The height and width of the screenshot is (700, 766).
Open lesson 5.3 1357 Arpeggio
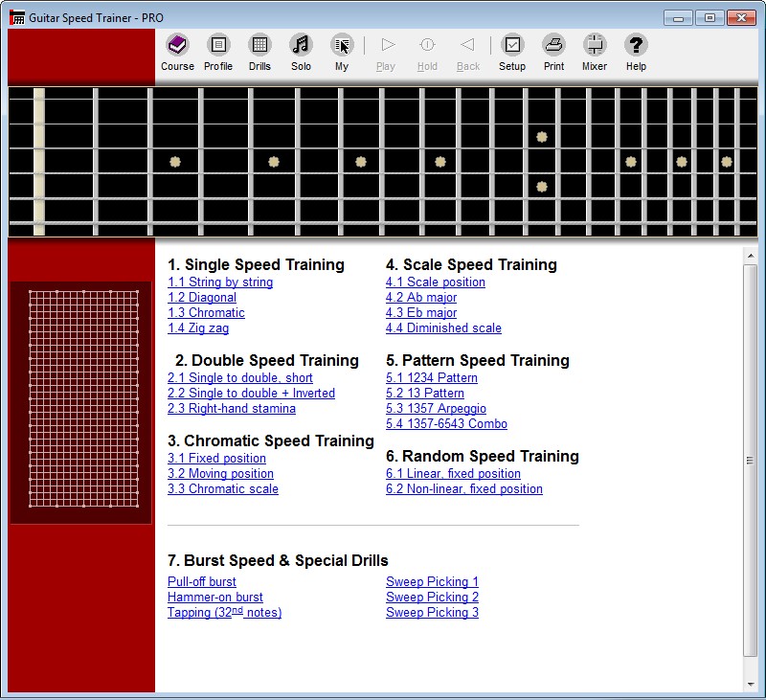[x=436, y=408]
